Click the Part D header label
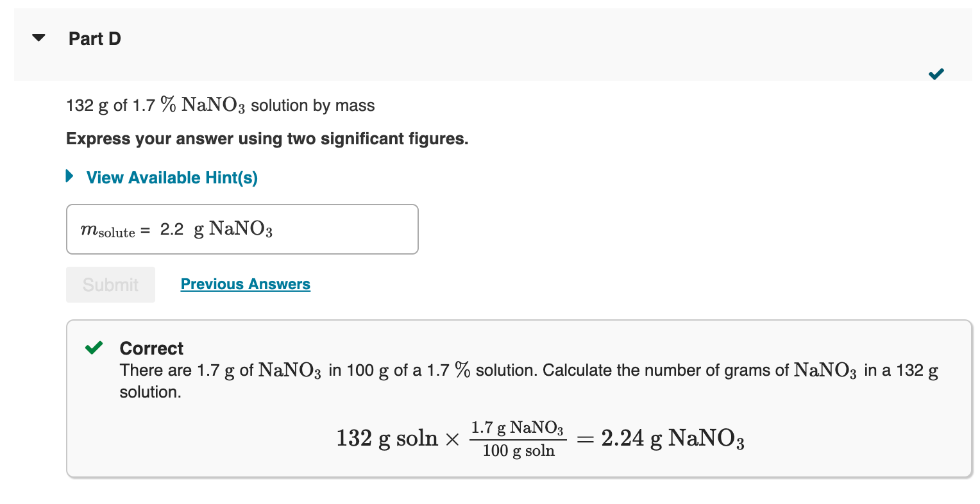 [94, 38]
